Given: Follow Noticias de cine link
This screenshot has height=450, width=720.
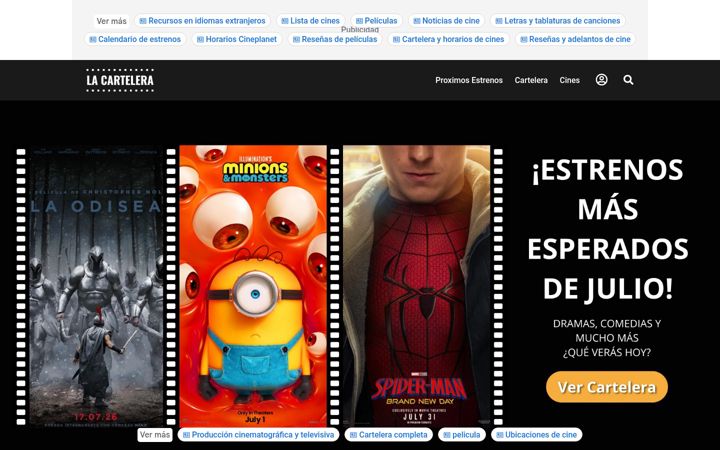Looking at the screenshot, I should point(446,21).
